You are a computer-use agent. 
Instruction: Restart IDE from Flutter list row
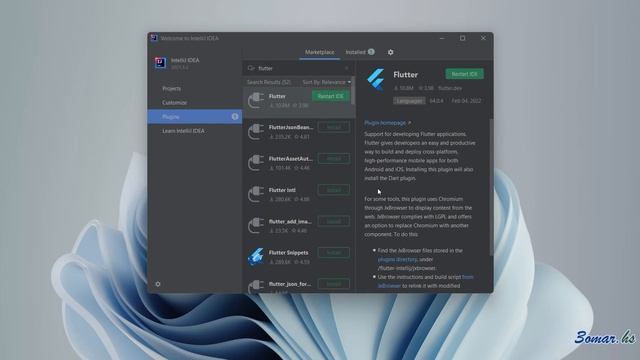point(331,96)
